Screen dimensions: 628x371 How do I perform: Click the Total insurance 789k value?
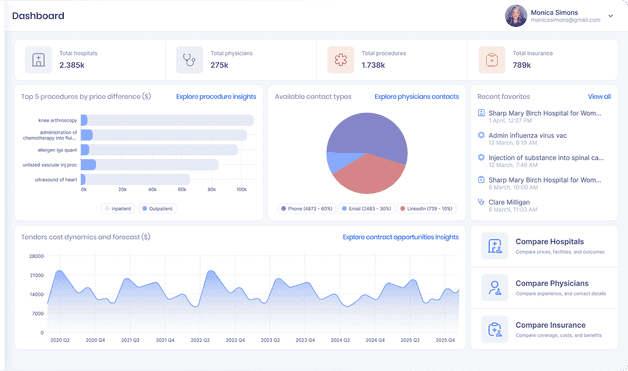click(522, 65)
